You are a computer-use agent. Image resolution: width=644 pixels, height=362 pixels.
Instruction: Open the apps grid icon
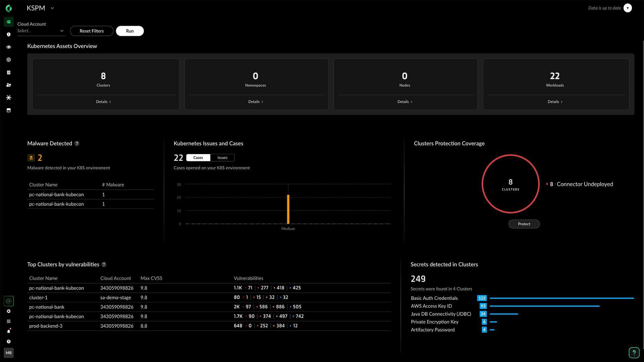pos(9,321)
